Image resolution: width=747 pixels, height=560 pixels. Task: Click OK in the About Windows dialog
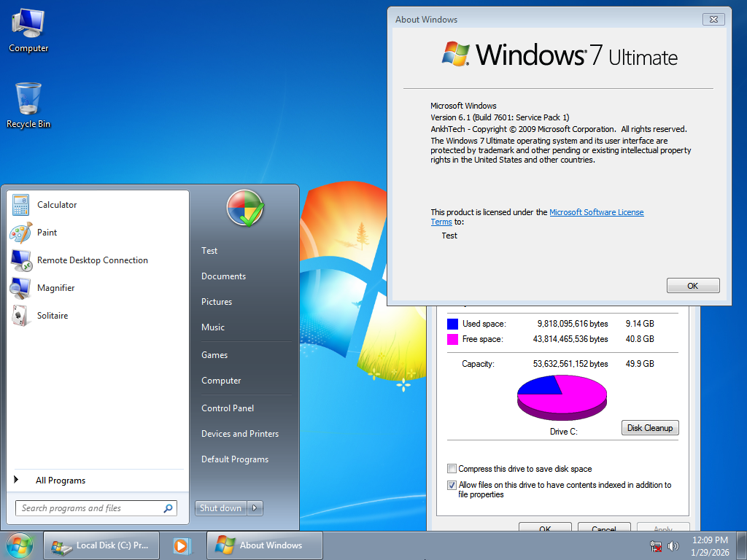coord(692,285)
